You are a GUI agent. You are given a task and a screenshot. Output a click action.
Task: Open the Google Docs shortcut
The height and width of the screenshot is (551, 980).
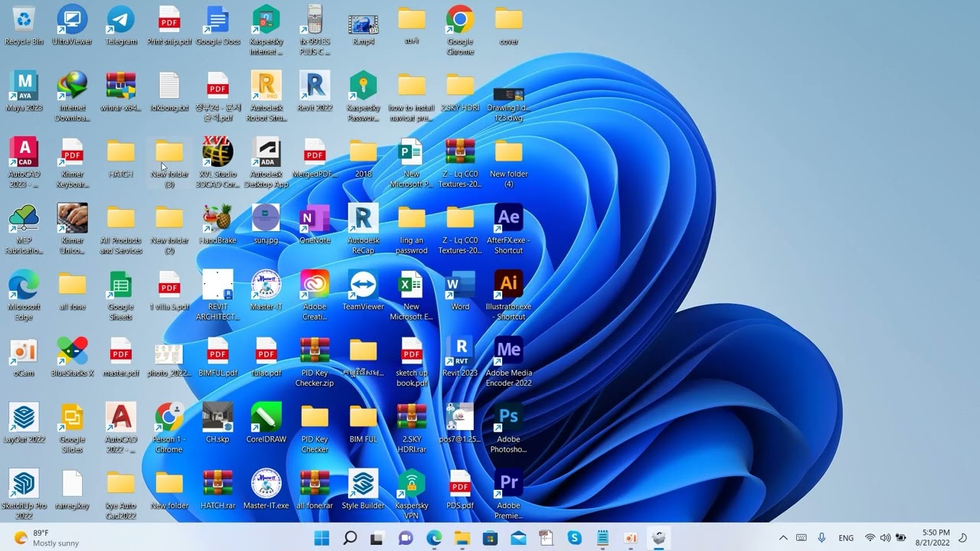click(x=217, y=25)
